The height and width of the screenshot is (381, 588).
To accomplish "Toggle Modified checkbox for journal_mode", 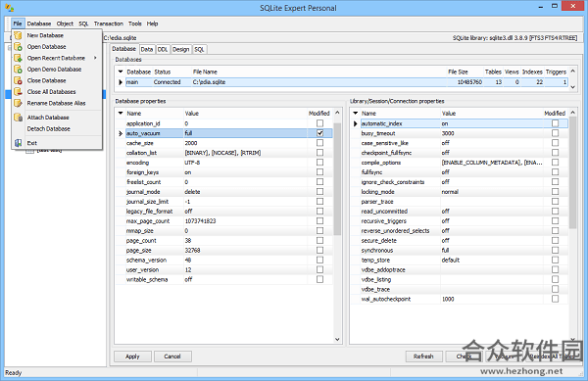I will (x=319, y=191).
